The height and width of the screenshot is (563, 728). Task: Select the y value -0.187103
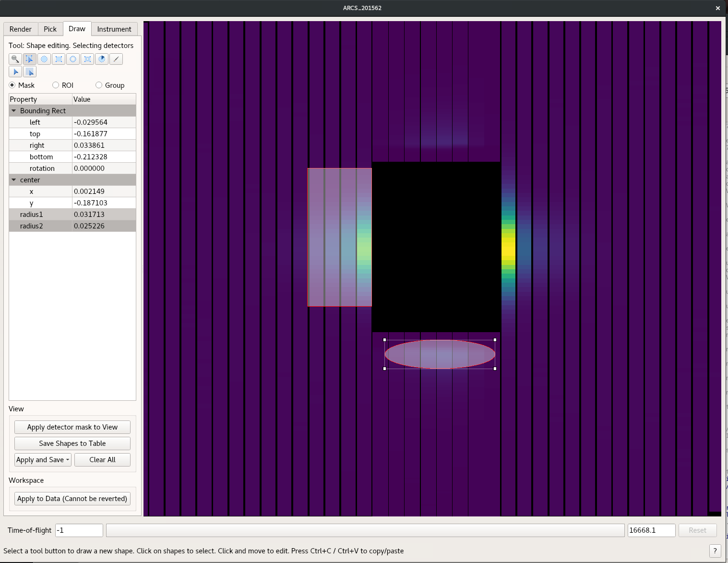tap(104, 203)
